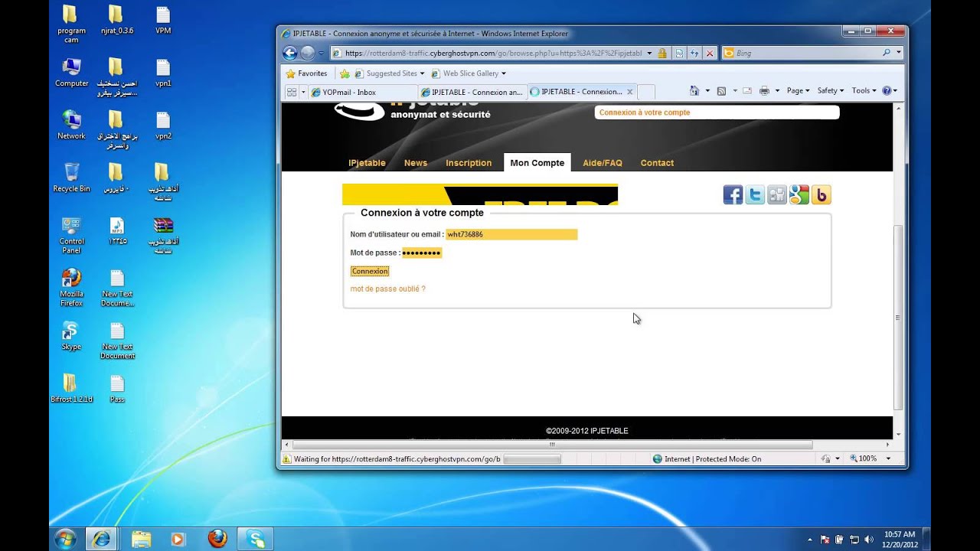Viewport: 980px width, 551px height.
Task: Open Suggested Sites dropdown
Action: click(x=390, y=73)
